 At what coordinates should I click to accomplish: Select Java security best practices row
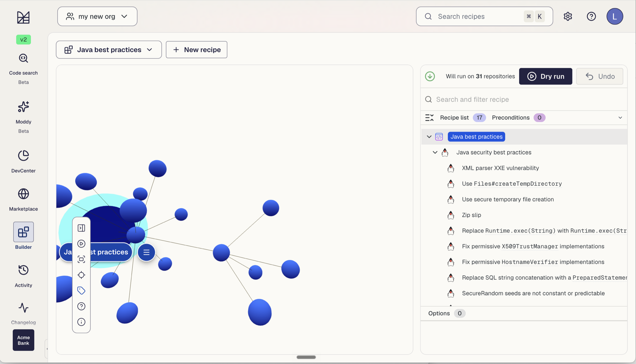[493, 152]
